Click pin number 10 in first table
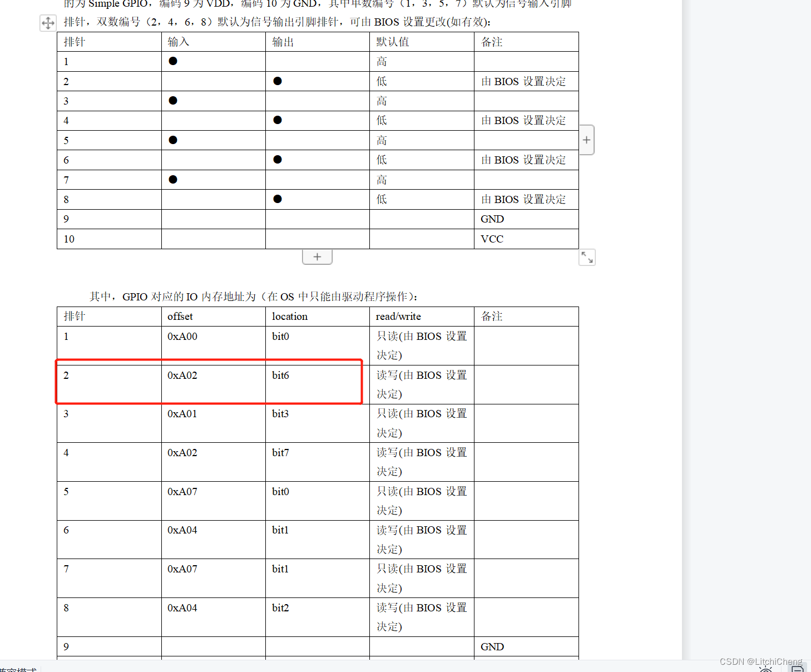 click(69, 239)
